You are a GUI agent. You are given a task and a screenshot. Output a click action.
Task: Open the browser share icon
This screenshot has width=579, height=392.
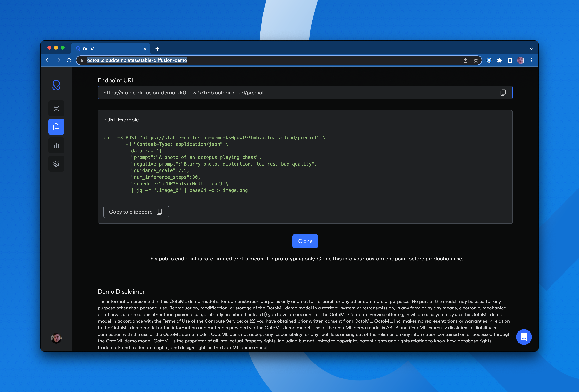(465, 60)
